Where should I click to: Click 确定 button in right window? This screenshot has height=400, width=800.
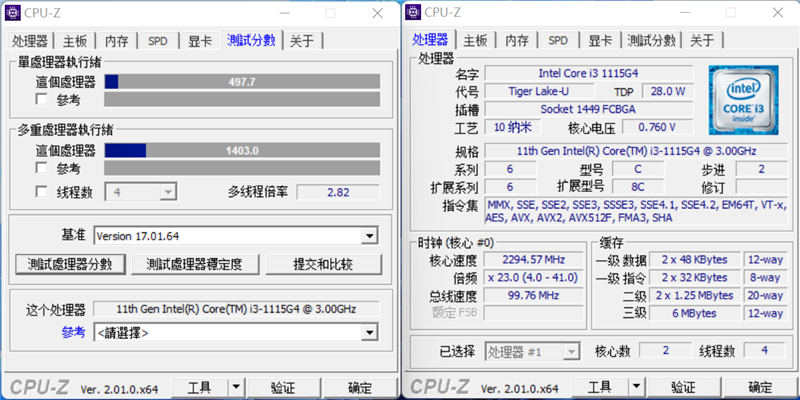click(x=760, y=387)
